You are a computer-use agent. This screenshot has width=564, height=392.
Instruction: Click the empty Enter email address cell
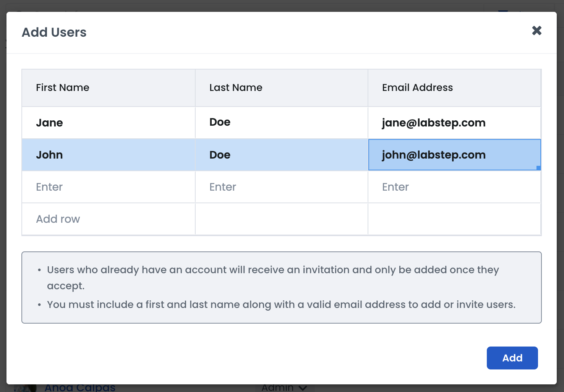[454, 187]
